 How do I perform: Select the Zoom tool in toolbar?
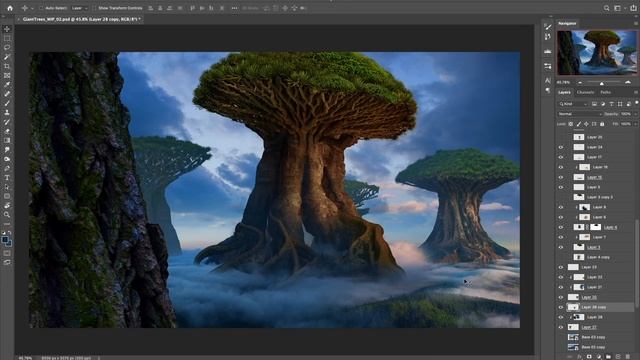click(7, 215)
